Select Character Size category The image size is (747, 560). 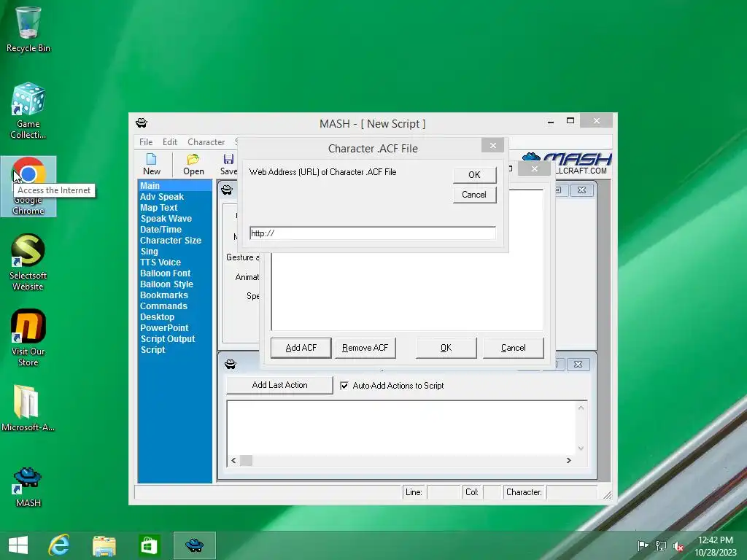175,241
